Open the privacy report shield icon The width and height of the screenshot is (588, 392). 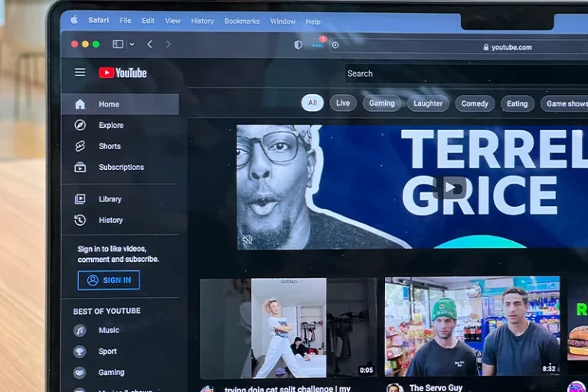tap(298, 45)
